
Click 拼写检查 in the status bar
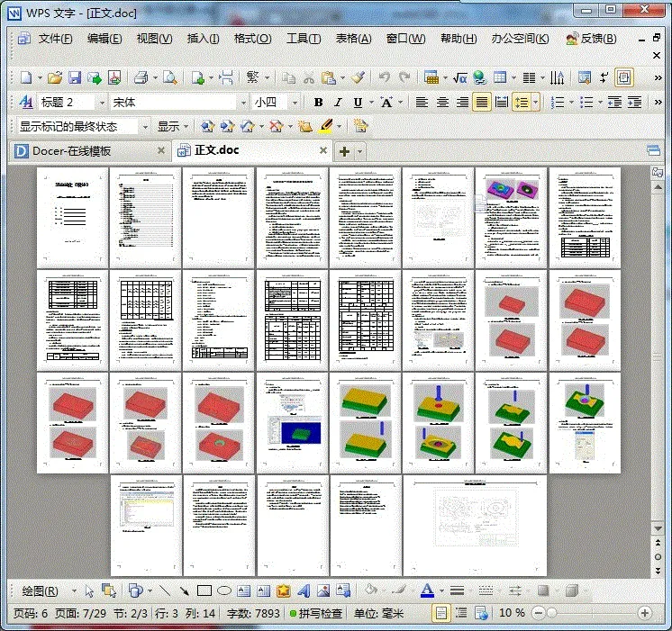click(316, 613)
